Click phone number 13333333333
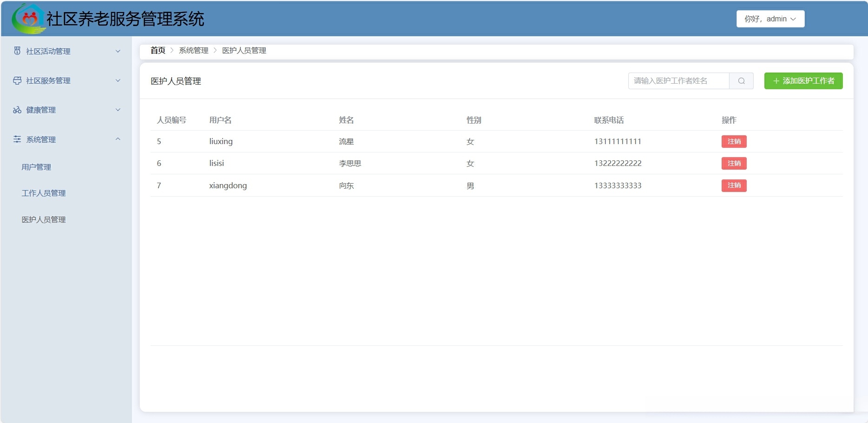This screenshot has height=423, width=868. point(618,185)
